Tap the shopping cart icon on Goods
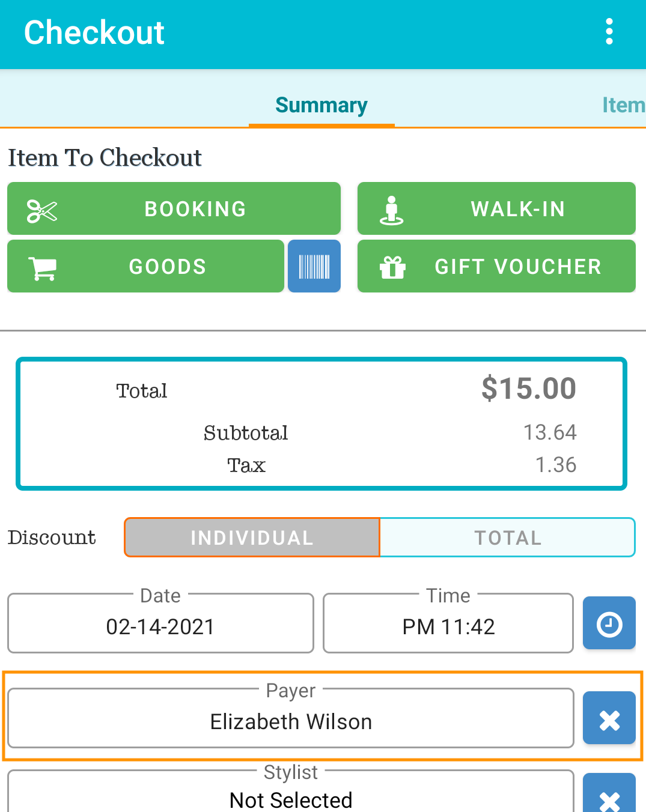The image size is (646, 812). (x=42, y=268)
